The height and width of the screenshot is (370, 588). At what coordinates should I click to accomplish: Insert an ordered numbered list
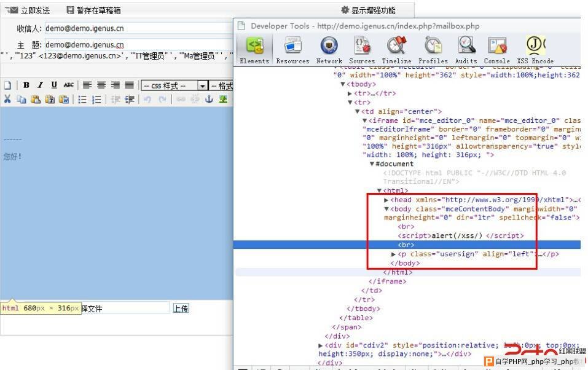tap(96, 99)
